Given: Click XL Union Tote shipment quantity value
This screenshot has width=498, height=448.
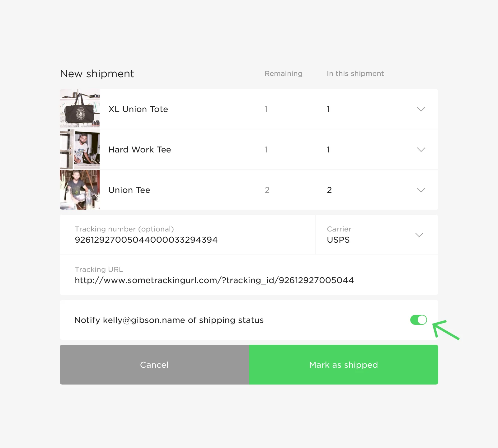Looking at the screenshot, I should 328,109.
